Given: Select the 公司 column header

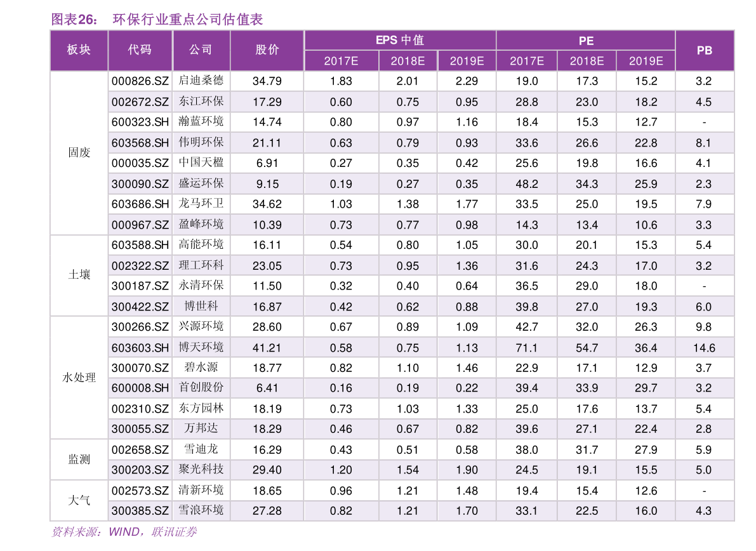Looking at the screenshot, I should pos(201,50).
